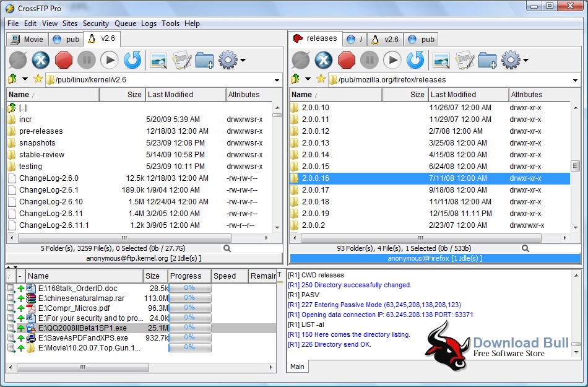Click the image viewer icon in the kernel v2.6 pane
The height and width of the screenshot is (387, 588).
pyautogui.click(x=158, y=61)
